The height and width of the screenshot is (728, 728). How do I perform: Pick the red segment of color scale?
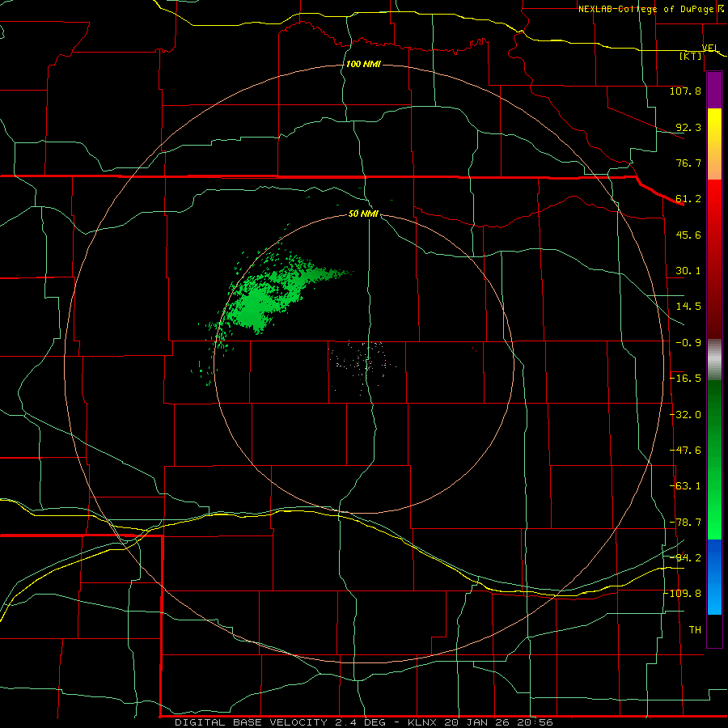coord(714,259)
